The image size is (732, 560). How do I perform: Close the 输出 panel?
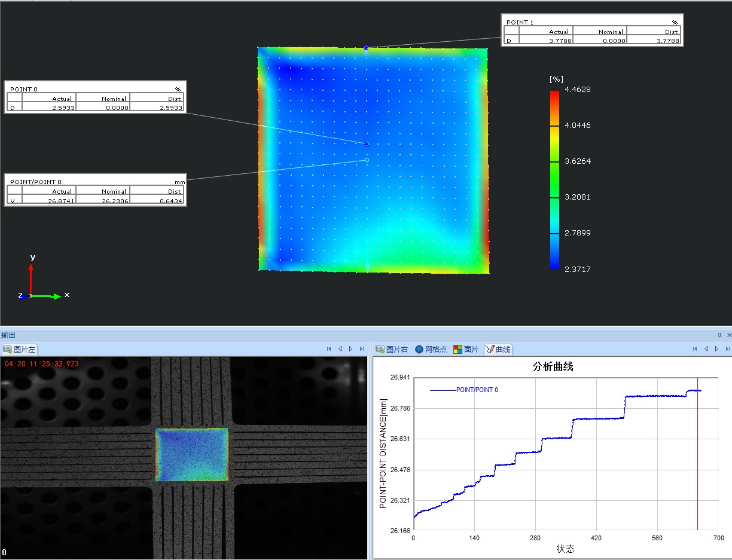[x=728, y=335]
